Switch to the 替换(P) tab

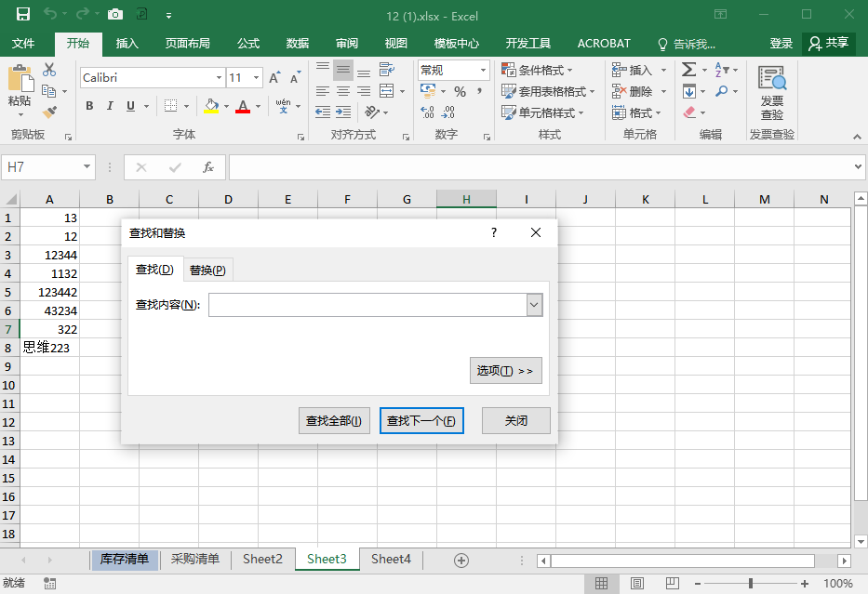pos(207,271)
